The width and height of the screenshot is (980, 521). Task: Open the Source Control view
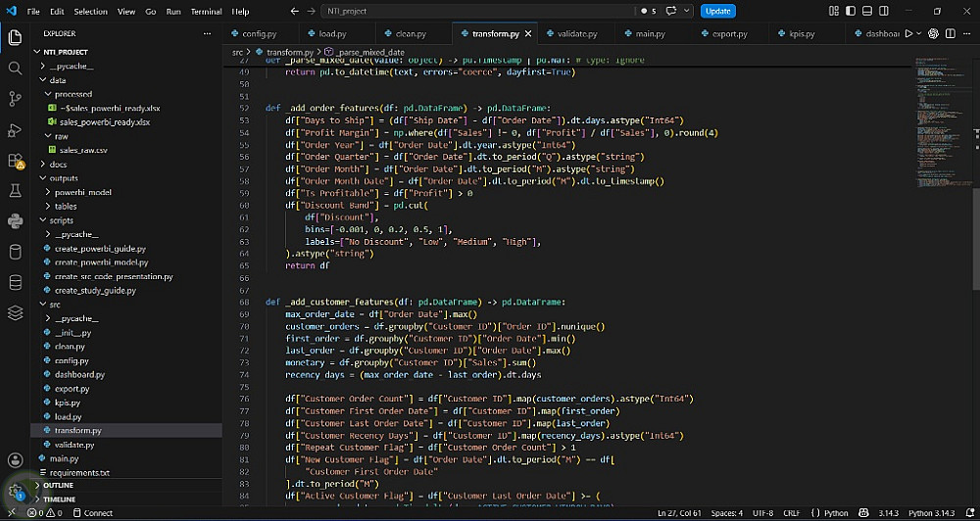click(x=15, y=99)
